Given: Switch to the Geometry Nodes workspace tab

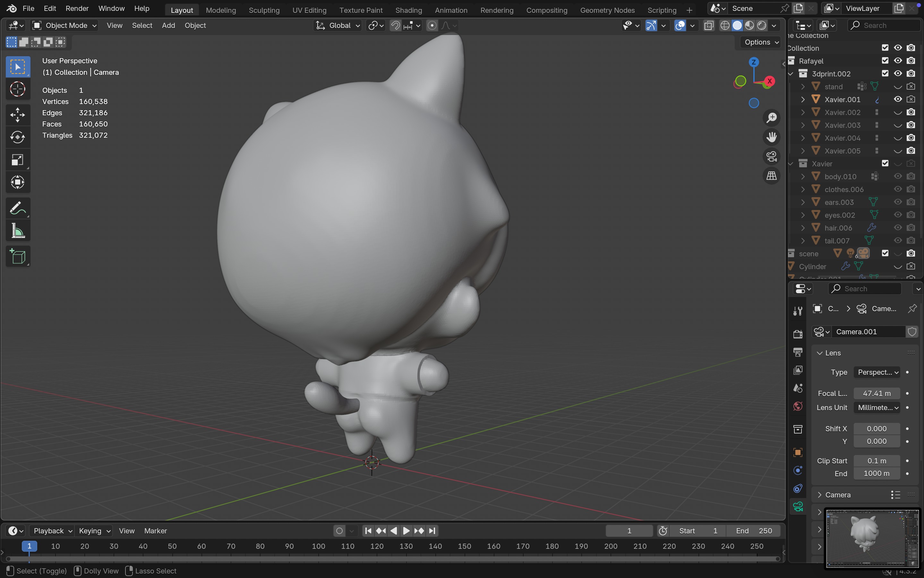Looking at the screenshot, I should pos(607,10).
